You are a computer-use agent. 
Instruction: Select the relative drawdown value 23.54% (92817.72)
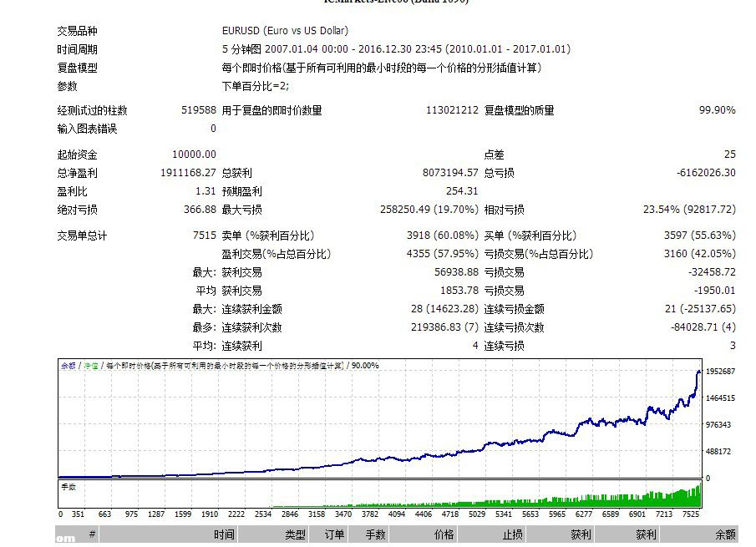pyautogui.click(x=689, y=209)
